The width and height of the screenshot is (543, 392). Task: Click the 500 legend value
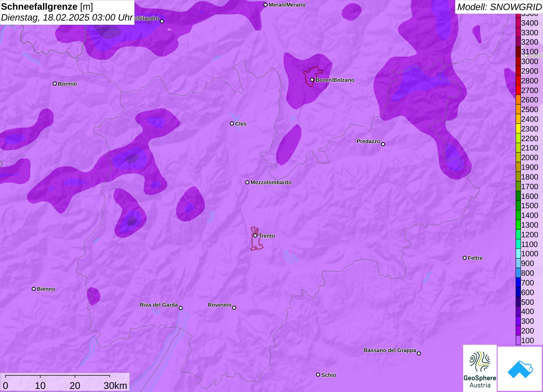click(527, 302)
